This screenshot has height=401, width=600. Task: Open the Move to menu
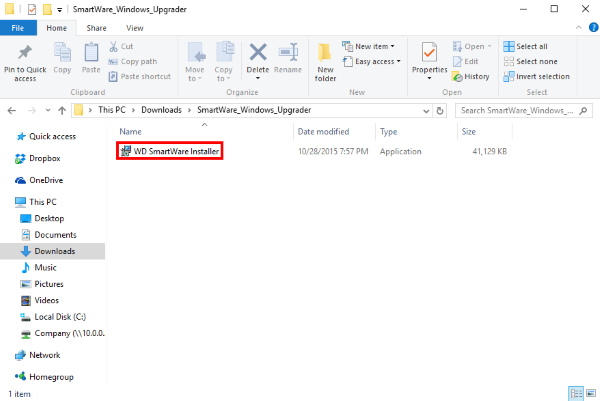pos(195,62)
